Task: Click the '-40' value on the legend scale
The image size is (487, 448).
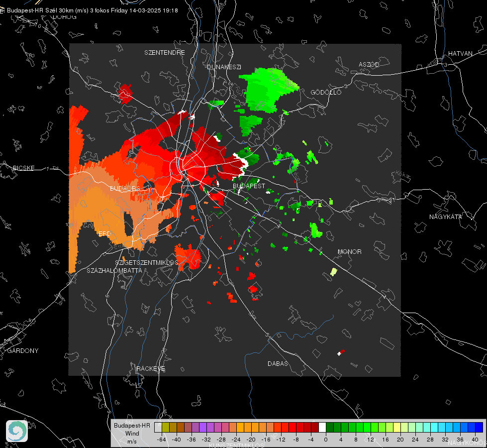Action: click(x=176, y=440)
